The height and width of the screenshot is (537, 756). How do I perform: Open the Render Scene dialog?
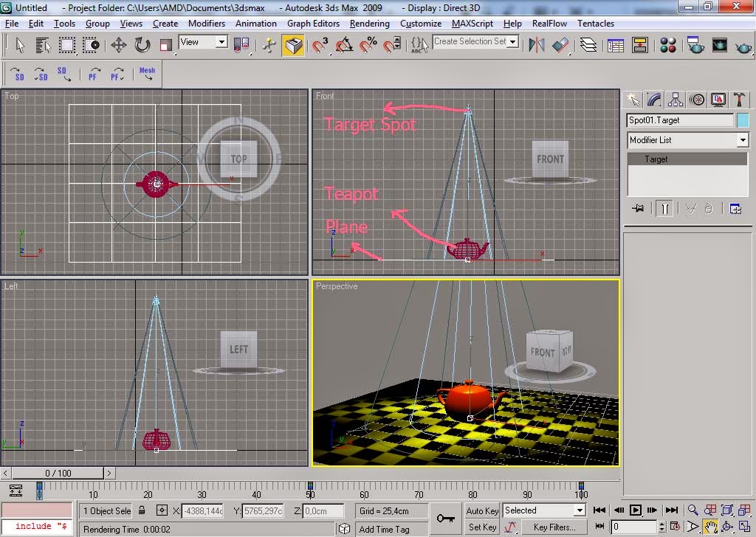click(695, 46)
